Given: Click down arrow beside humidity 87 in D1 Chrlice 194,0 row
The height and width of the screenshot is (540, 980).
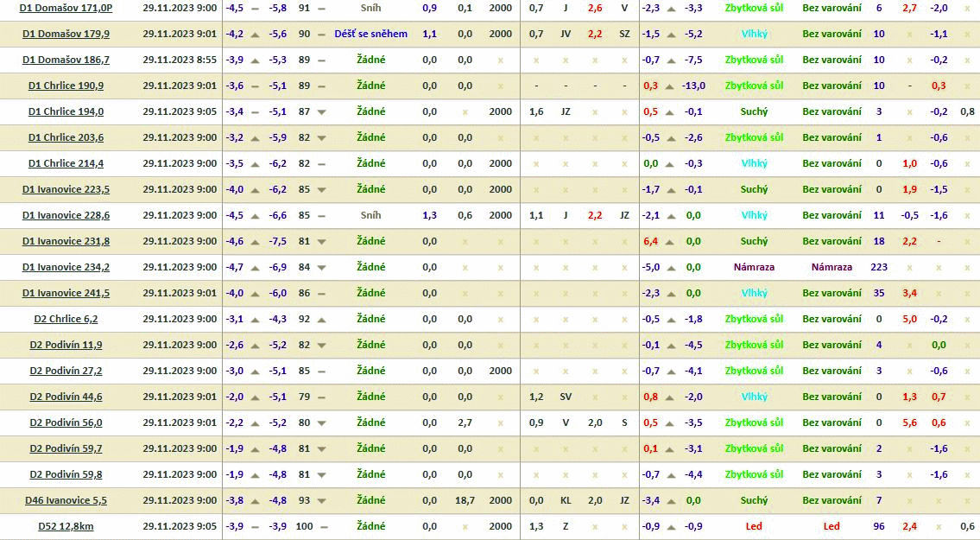Looking at the screenshot, I should pos(321,111).
